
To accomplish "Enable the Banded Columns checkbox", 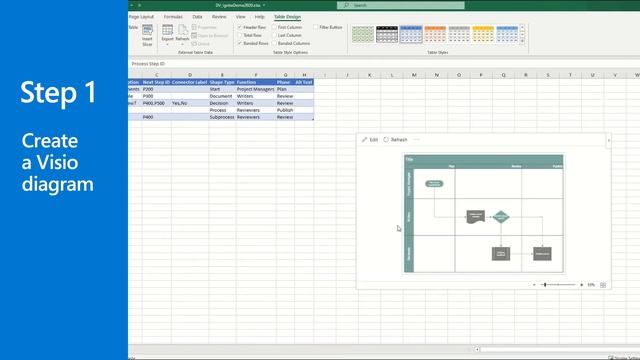I will coord(274,43).
